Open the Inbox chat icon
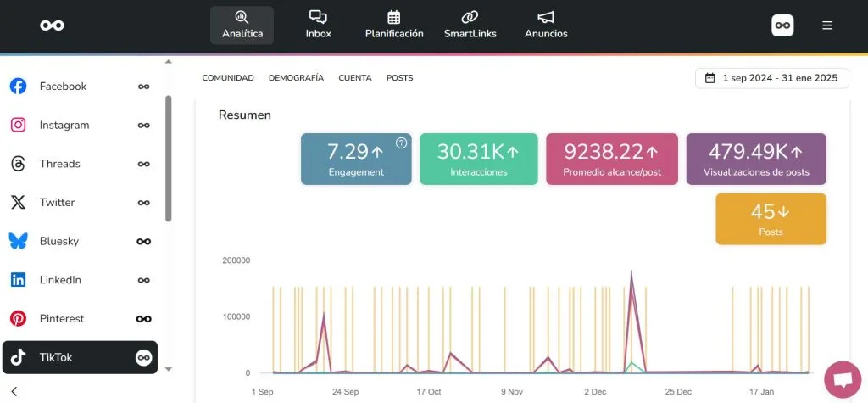868x403 pixels. [318, 25]
